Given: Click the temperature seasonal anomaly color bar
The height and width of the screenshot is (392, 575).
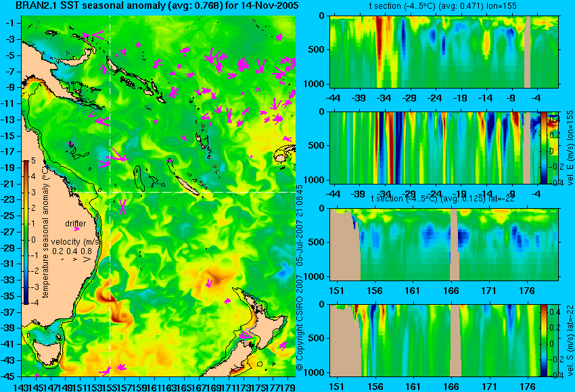Looking at the screenshot, I should (x=26, y=232).
